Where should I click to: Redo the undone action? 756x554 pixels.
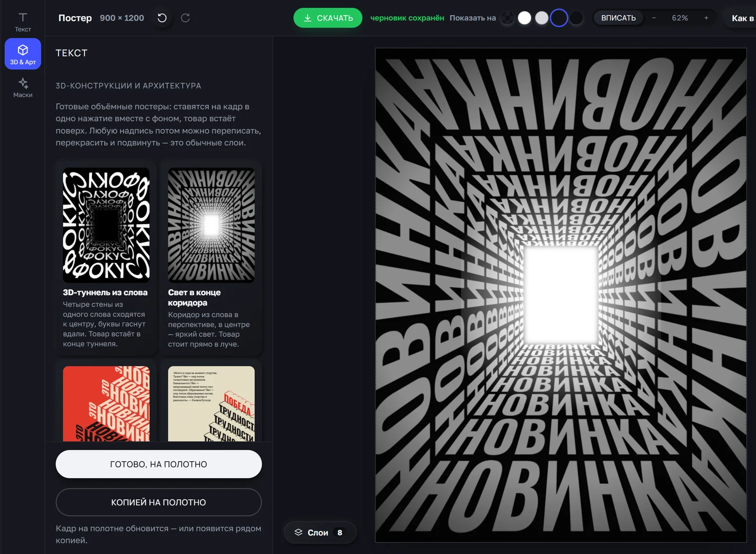point(185,18)
